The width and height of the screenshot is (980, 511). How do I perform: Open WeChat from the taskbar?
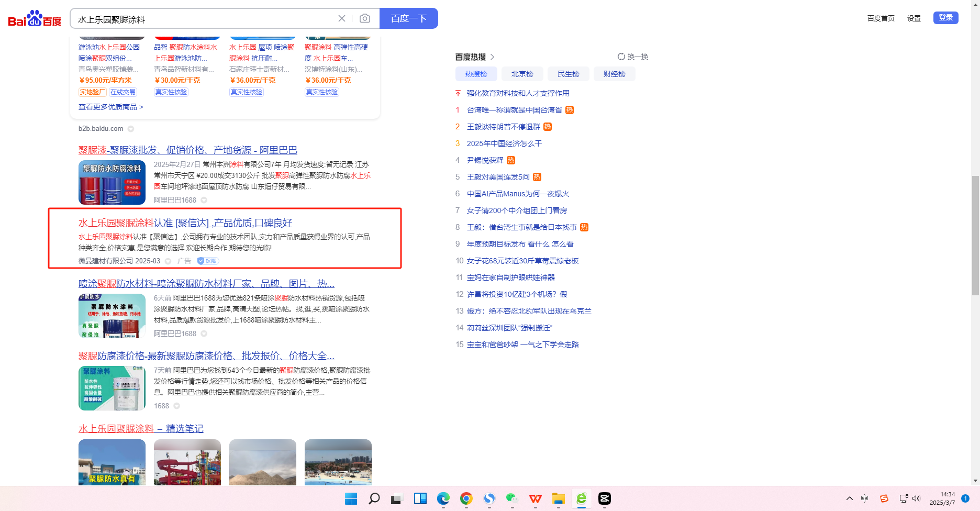coord(512,498)
